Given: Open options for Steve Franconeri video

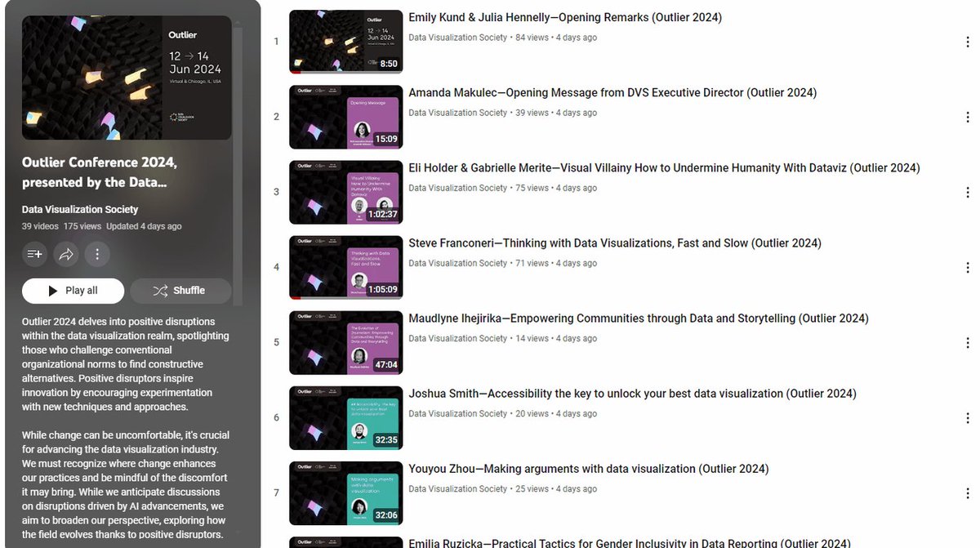Looking at the screenshot, I should 968,268.
